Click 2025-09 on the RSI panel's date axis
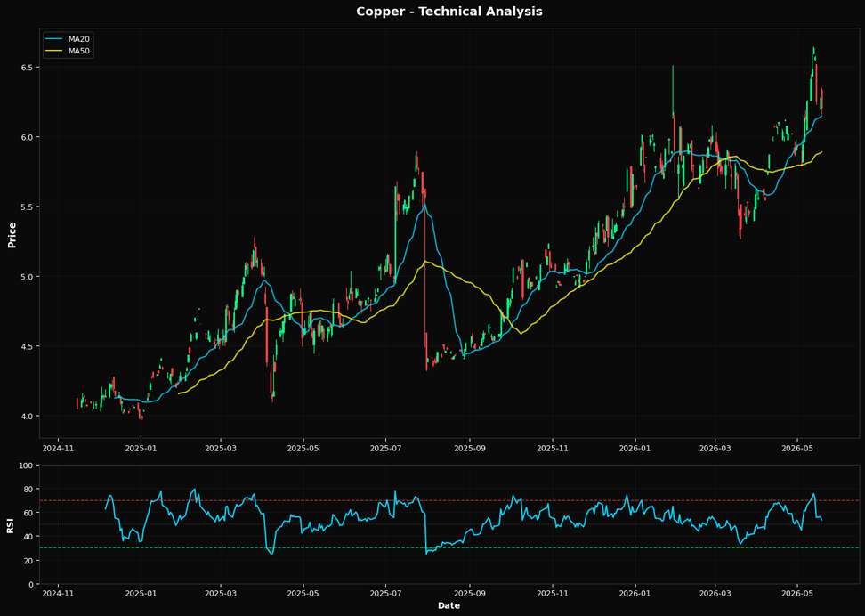 tap(470, 594)
